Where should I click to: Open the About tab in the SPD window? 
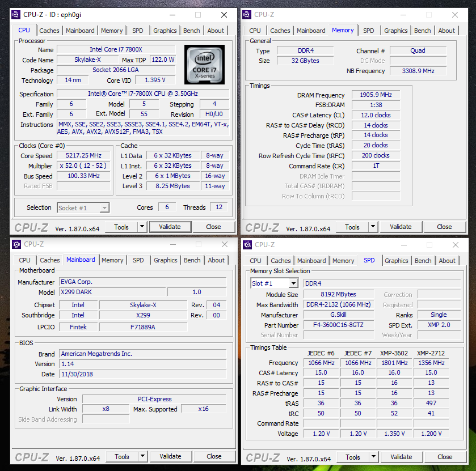447,261
